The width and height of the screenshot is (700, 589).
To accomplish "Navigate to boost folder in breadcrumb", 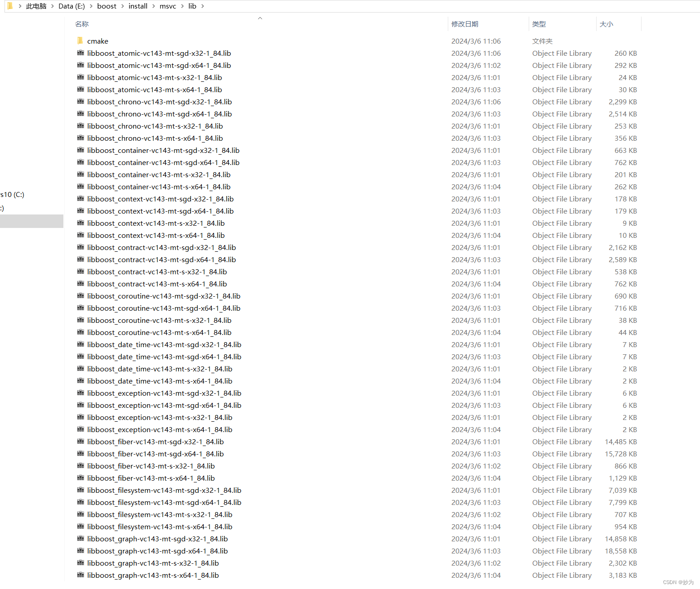I will coord(107,6).
